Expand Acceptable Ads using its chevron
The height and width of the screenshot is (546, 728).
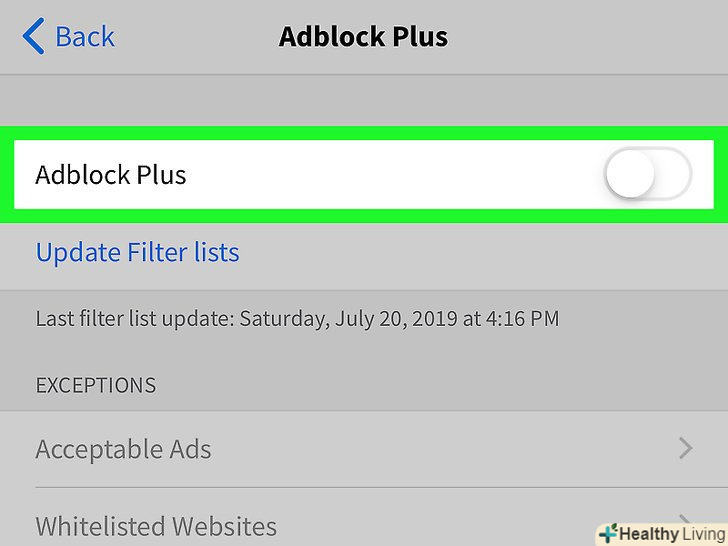pos(686,449)
